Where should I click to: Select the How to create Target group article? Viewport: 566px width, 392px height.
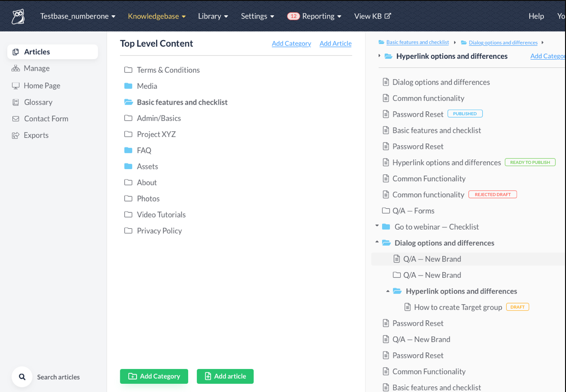click(x=458, y=307)
